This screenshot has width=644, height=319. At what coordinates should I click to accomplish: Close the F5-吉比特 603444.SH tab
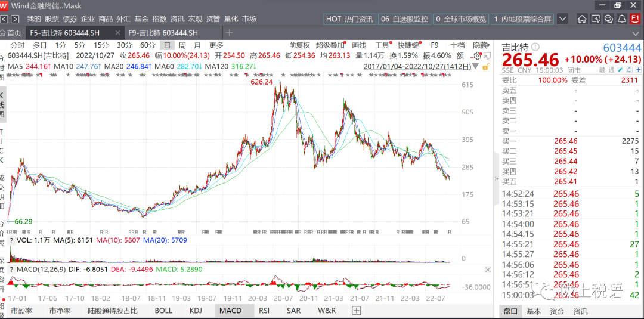coord(118,33)
